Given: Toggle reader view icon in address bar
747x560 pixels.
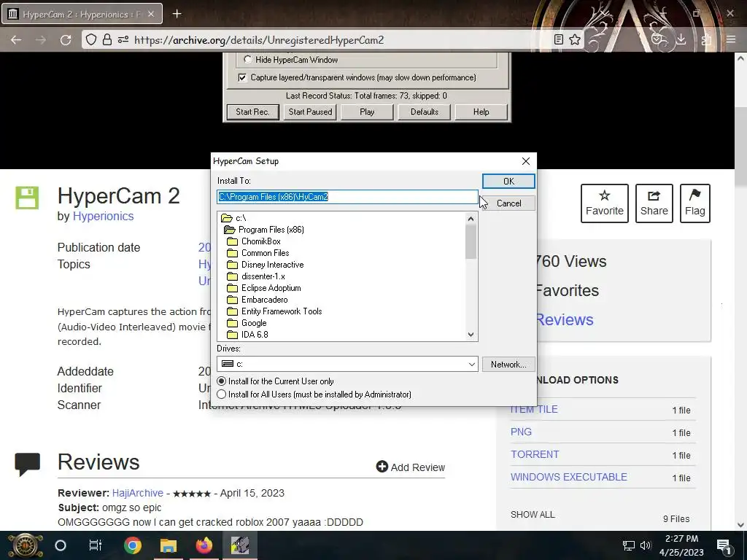Looking at the screenshot, I should (559, 39).
